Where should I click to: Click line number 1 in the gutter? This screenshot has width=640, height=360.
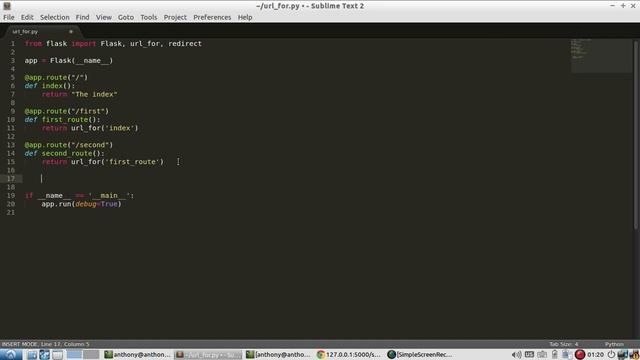tap(13, 44)
